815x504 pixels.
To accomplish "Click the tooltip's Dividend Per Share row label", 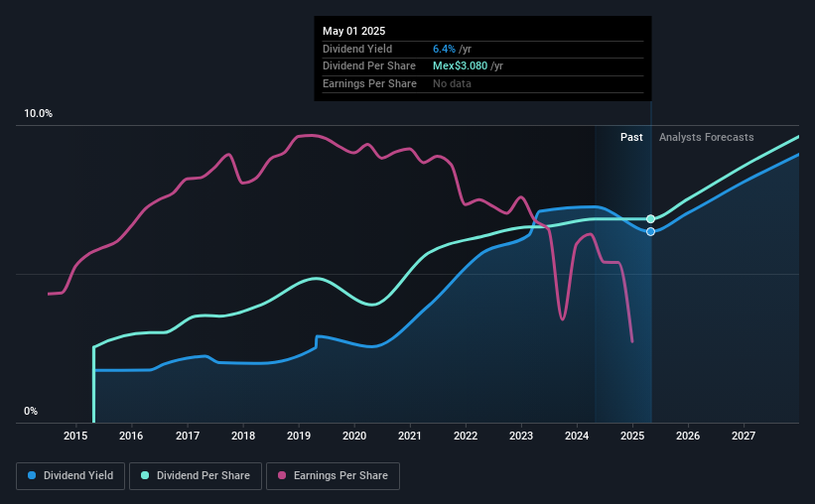I will 369,66.
